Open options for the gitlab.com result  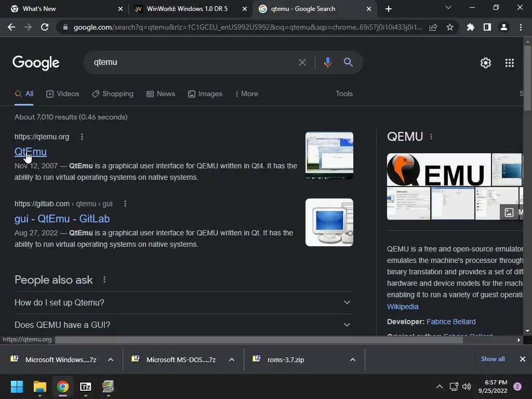(x=125, y=204)
